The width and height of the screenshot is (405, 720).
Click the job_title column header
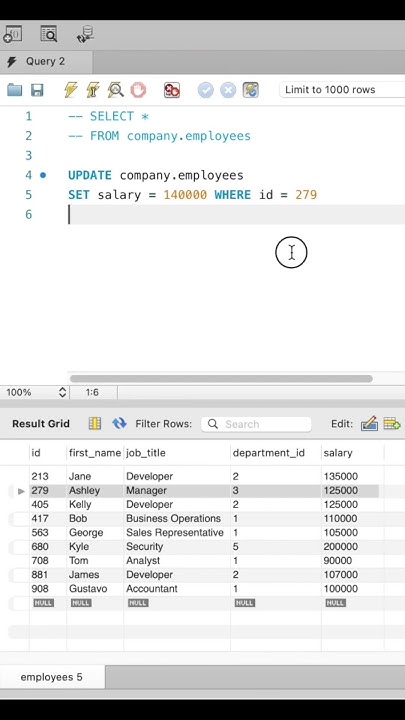[177, 453]
